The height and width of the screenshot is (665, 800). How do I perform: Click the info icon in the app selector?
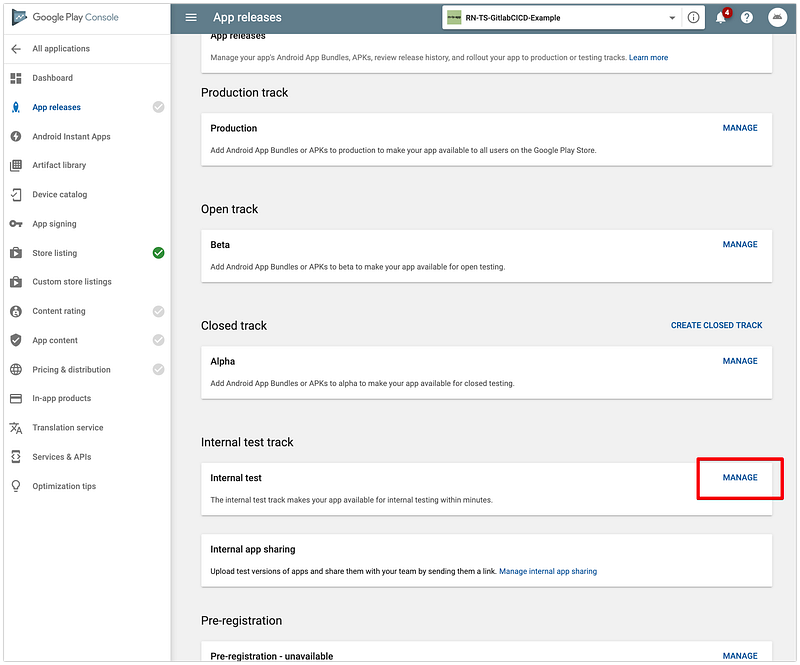tap(693, 18)
